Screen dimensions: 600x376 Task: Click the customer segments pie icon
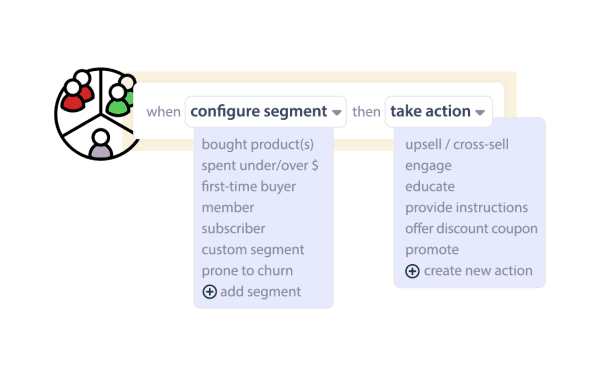click(96, 114)
